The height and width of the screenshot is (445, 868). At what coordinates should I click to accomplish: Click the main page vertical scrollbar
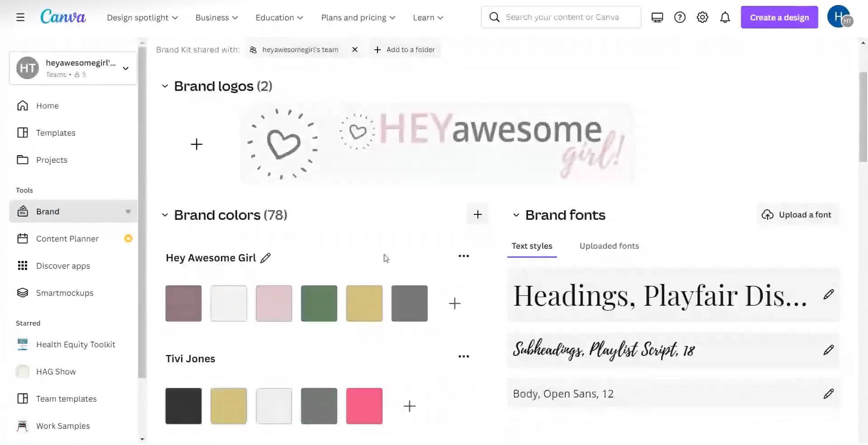point(863,117)
